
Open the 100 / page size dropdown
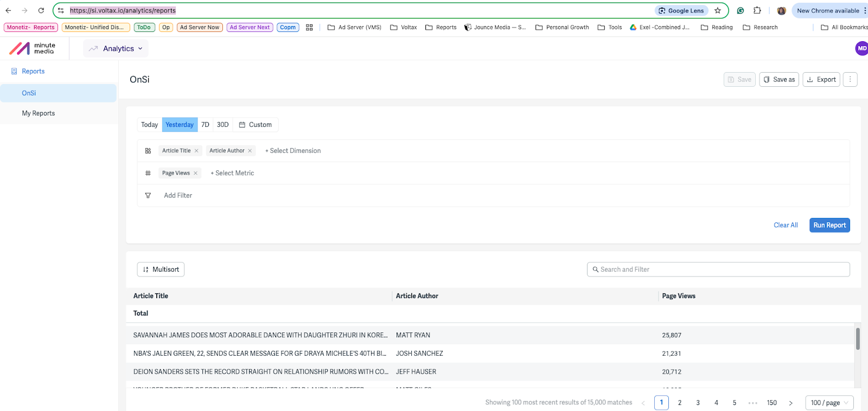tap(829, 402)
